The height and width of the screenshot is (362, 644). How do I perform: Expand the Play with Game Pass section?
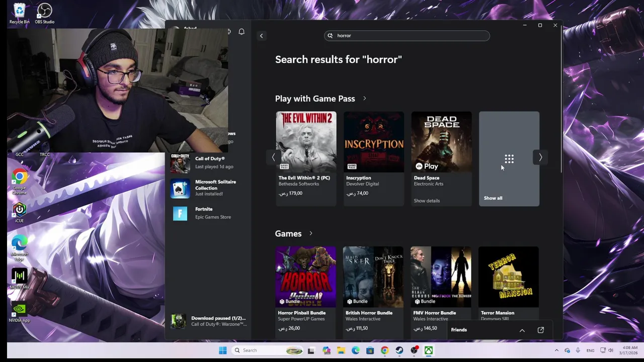(365, 99)
